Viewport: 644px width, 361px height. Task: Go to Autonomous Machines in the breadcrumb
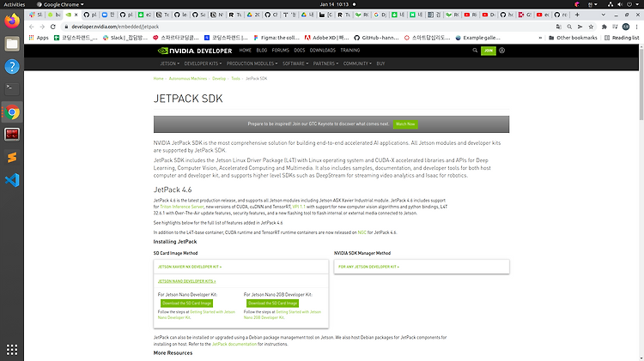pyautogui.click(x=188, y=78)
